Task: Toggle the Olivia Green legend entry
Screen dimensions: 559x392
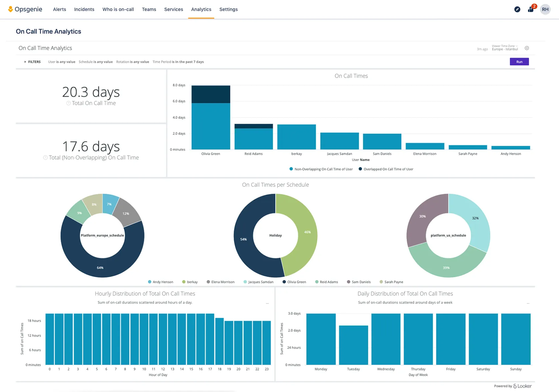Action: pyautogui.click(x=294, y=282)
